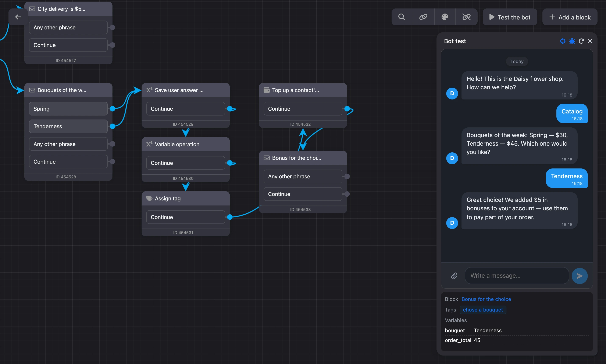Click ID 454533 label under Bonus block
Viewport: 606px width, 364px height.
coord(300,210)
